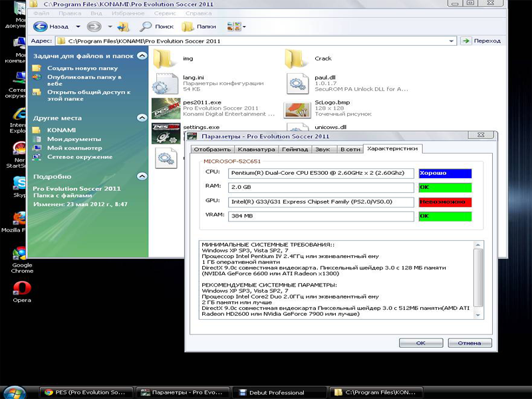Click the Поиск search toolbar button

point(156,27)
